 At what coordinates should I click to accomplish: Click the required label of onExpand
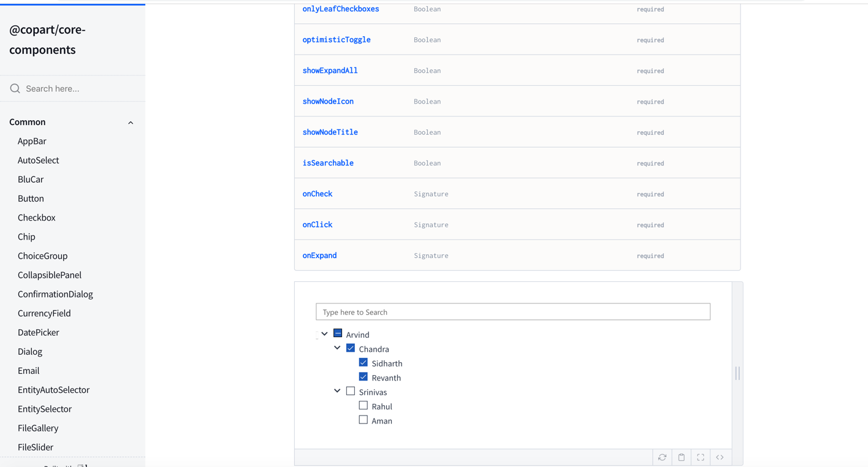point(650,256)
